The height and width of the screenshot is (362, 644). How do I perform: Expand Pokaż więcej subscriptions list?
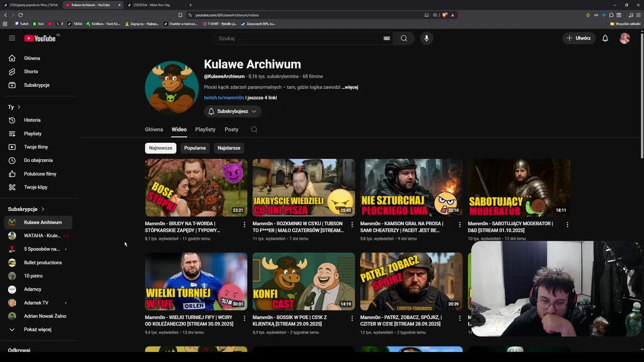(38, 330)
